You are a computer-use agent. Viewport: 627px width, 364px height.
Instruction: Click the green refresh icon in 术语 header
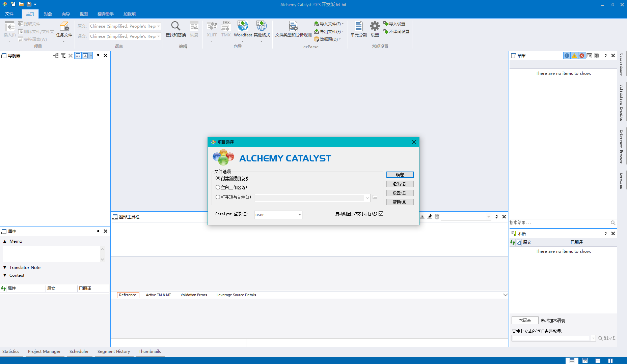pos(513,242)
